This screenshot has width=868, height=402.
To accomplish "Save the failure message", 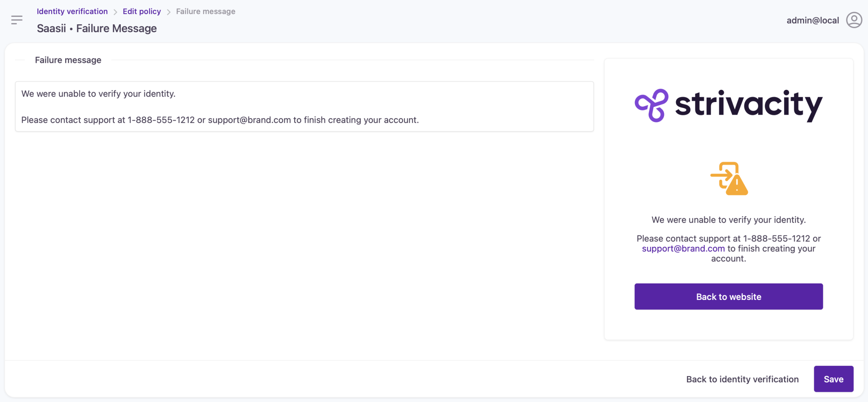I will pyautogui.click(x=833, y=379).
